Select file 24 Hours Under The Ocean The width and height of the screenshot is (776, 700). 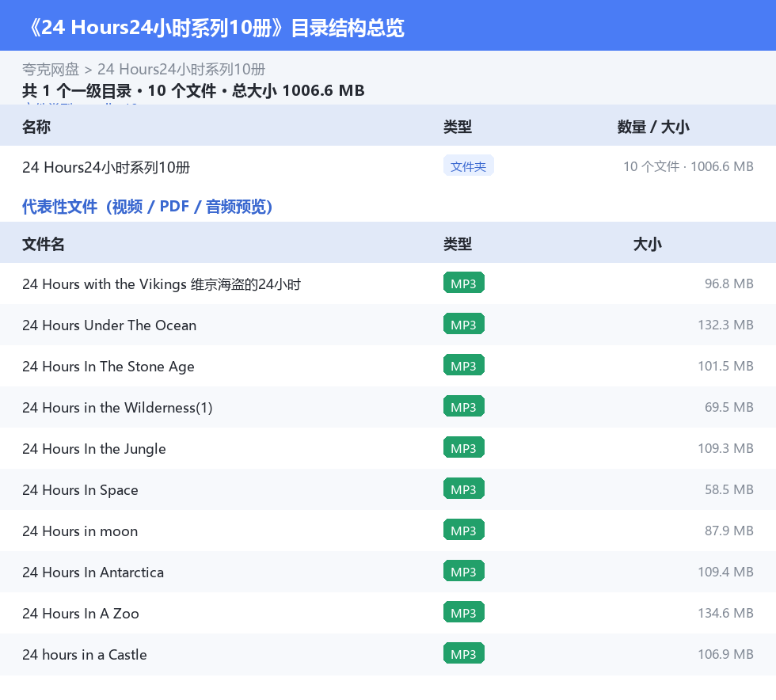[388, 325]
